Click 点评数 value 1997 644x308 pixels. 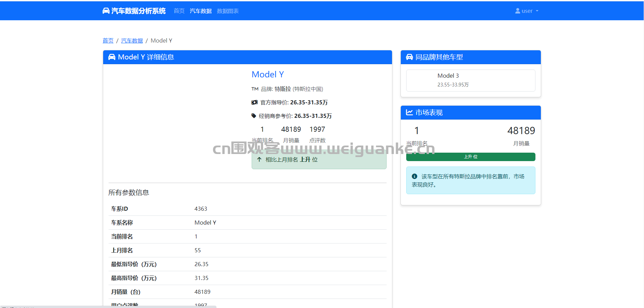point(317,129)
